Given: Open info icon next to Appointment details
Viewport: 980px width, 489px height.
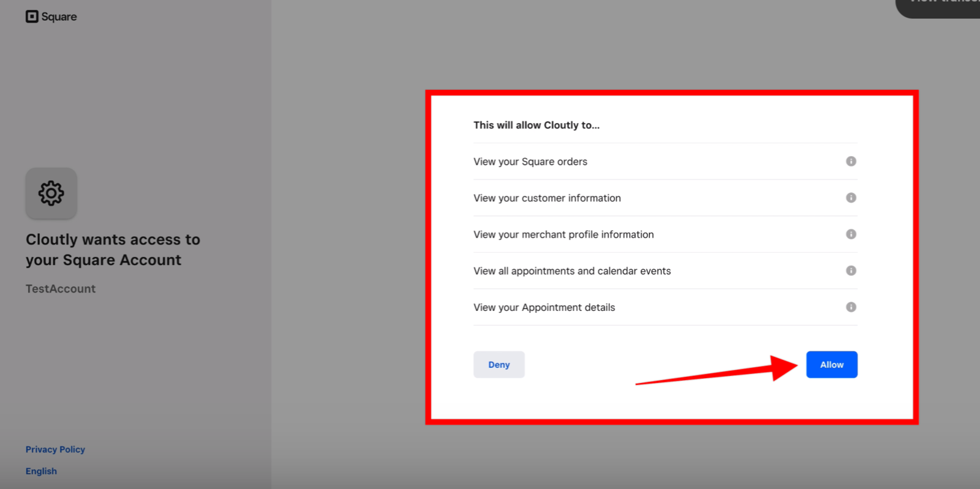Looking at the screenshot, I should [851, 307].
